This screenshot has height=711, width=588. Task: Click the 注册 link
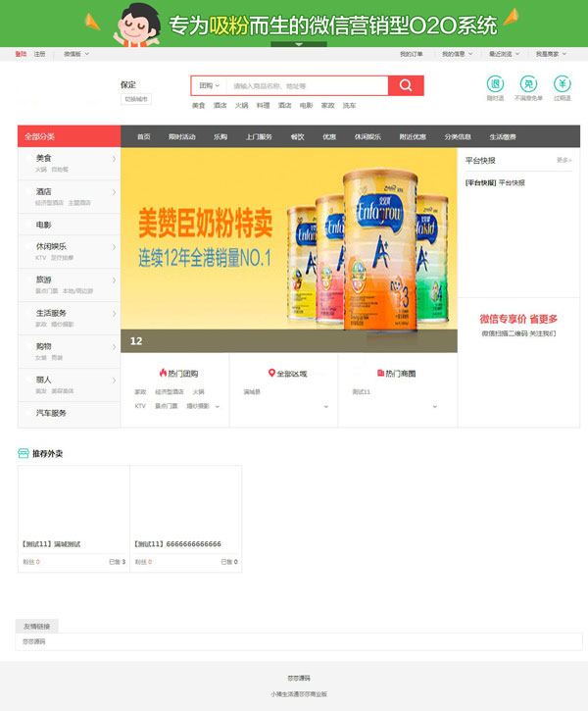[39, 54]
